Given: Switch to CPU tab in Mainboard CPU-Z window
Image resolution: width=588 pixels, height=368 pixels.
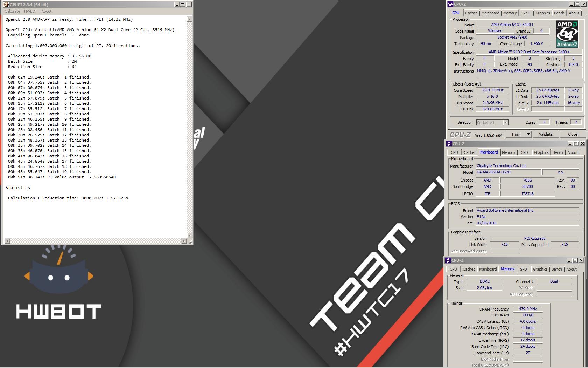Looking at the screenshot, I should click(454, 152).
